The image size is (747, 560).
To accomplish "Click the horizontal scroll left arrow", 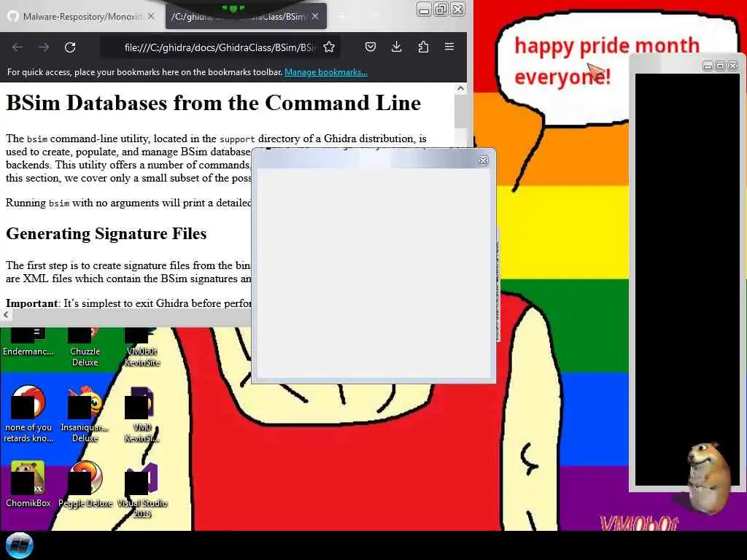I will tap(6, 314).
